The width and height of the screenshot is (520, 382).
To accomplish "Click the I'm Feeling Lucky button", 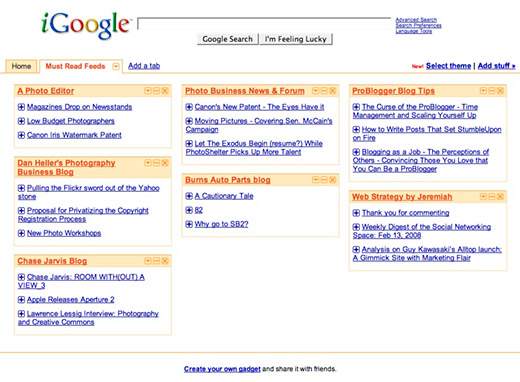I will coord(296,39).
